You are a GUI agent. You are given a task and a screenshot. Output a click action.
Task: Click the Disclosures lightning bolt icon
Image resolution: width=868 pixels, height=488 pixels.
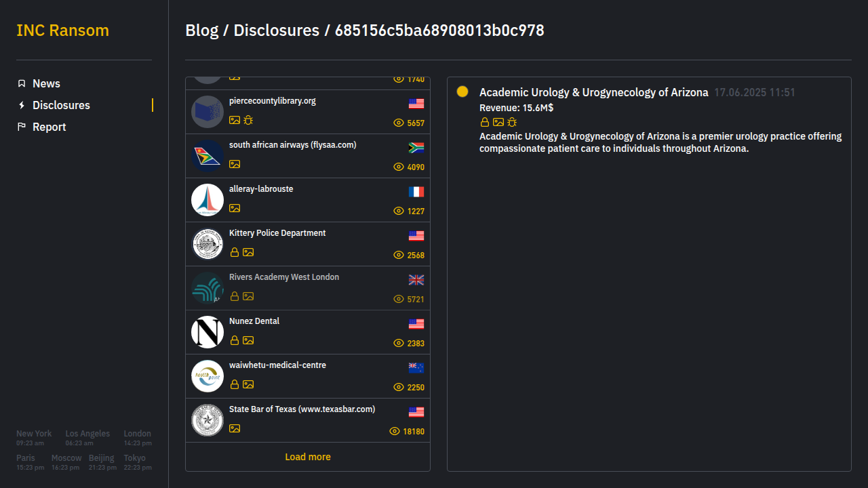[22, 105]
